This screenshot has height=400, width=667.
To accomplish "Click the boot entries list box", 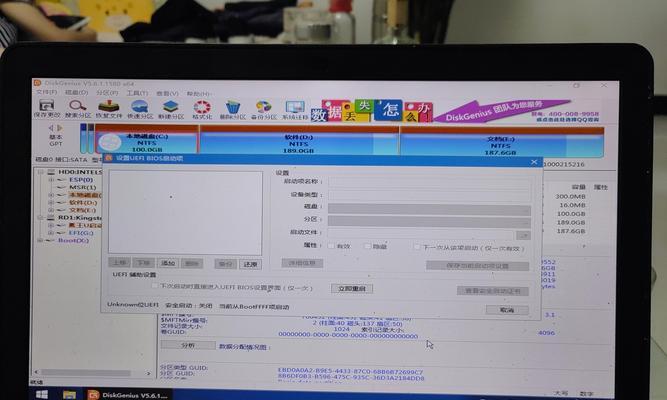I will tap(185, 213).
